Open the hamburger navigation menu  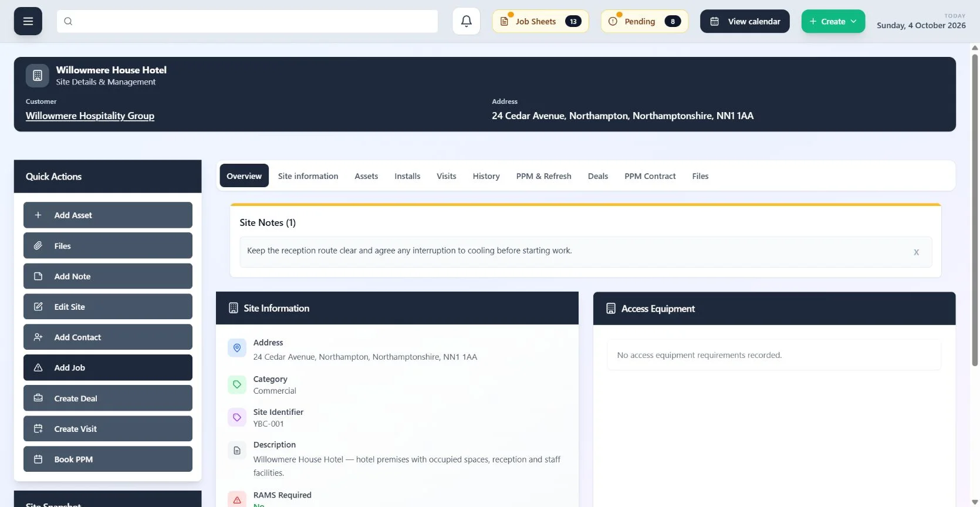[28, 21]
